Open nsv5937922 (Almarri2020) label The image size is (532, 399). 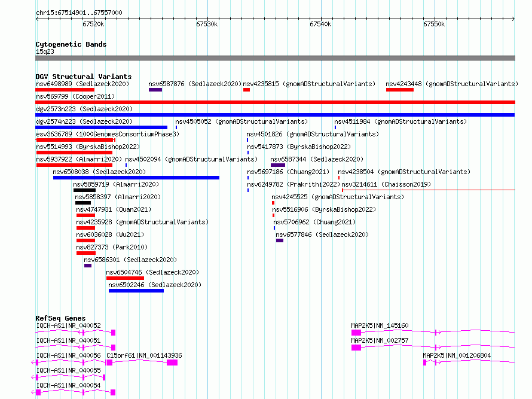point(79,159)
